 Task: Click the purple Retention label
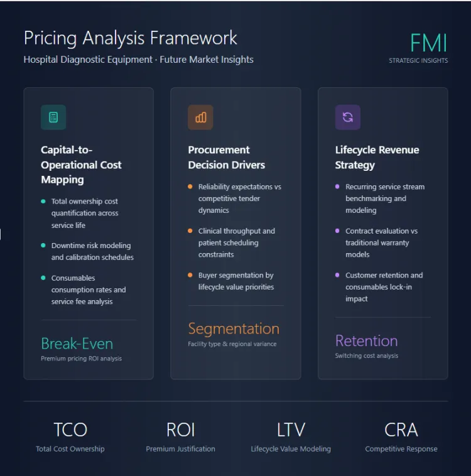click(366, 341)
